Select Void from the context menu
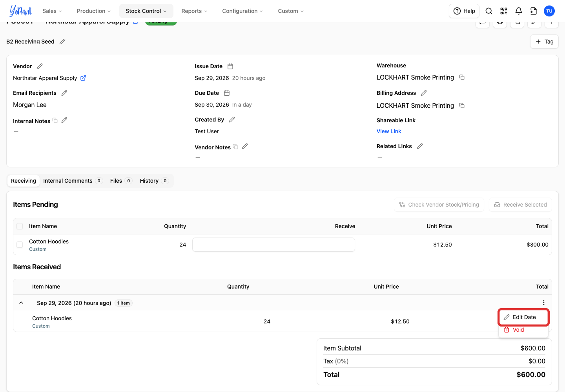This screenshot has height=392, width=565. point(523,330)
